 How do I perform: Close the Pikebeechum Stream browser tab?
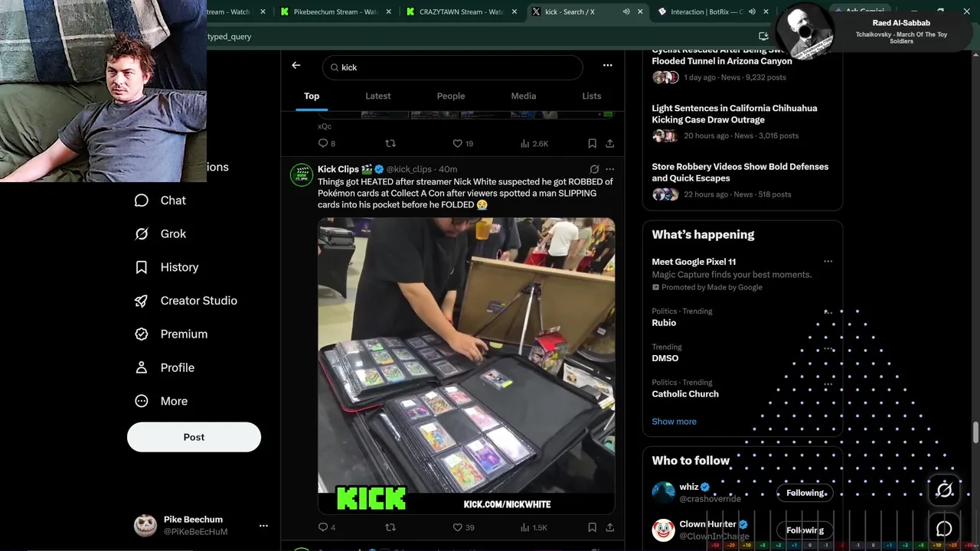tap(389, 11)
